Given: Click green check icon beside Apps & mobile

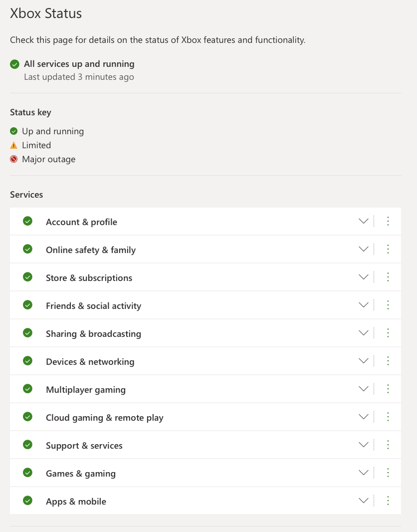Looking at the screenshot, I should tap(28, 501).
